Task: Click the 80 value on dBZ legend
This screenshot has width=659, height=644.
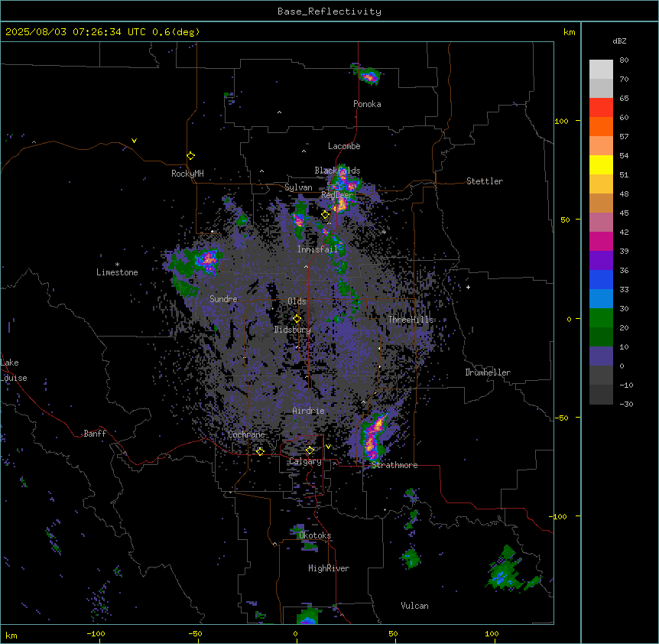Action: click(624, 60)
